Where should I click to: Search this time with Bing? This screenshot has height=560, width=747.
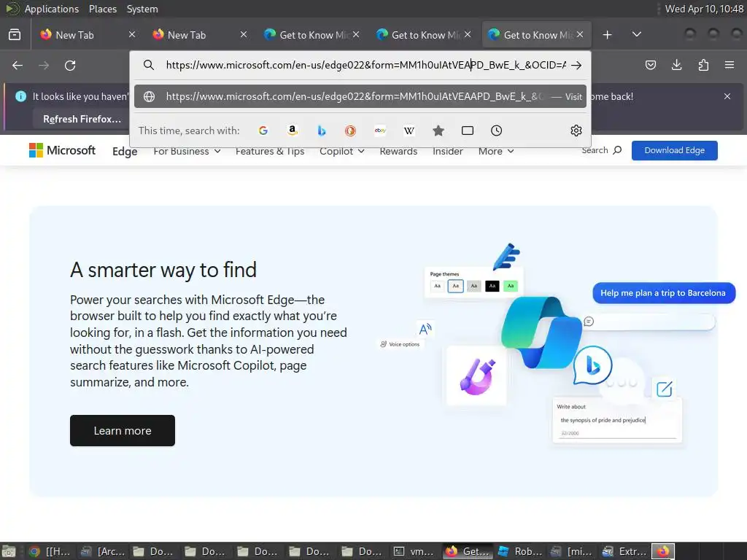322,131
